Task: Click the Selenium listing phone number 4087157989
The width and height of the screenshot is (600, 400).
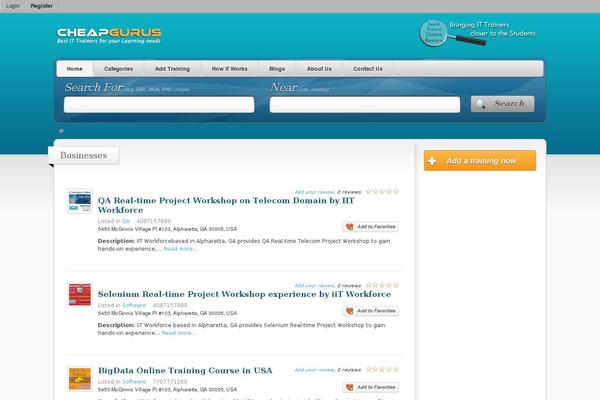Action: (170, 305)
